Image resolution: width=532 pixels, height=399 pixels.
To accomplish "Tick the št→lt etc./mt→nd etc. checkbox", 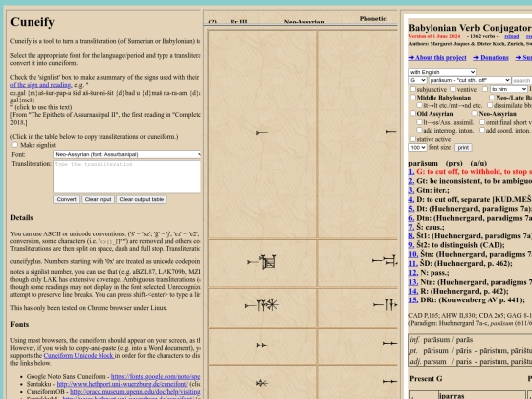I will click(x=419, y=105).
